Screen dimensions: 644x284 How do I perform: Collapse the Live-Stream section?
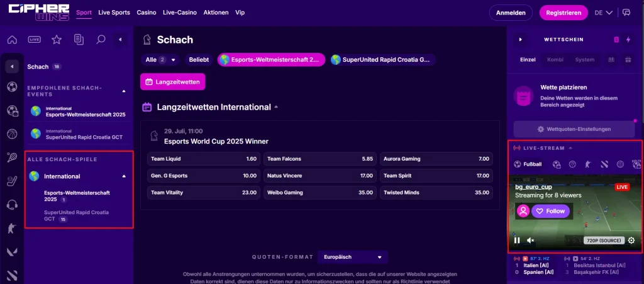click(570, 148)
